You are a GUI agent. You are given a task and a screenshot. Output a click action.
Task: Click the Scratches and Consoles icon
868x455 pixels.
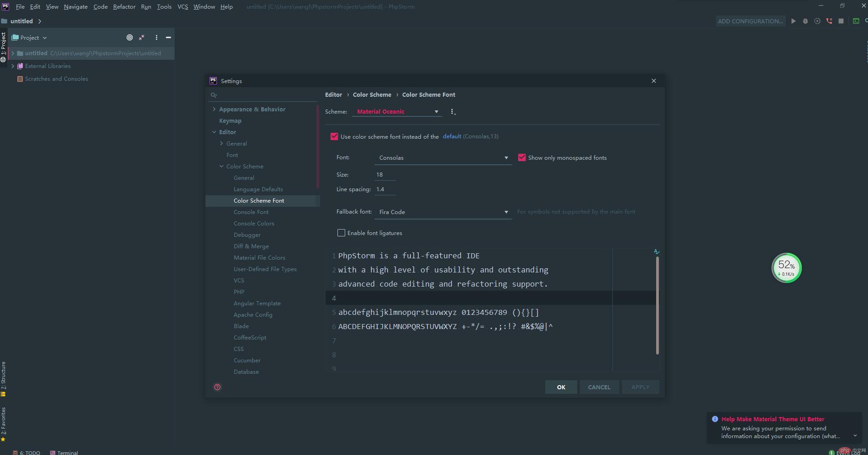pyautogui.click(x=20, y=79)
